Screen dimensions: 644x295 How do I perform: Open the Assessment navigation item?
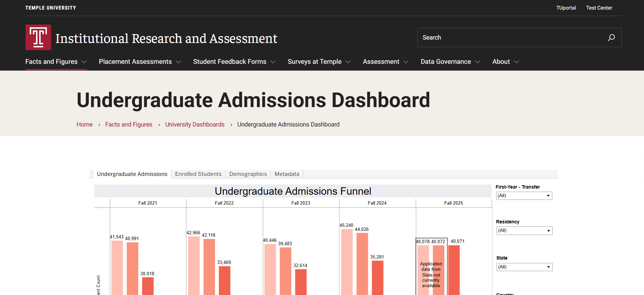[381, 62]
